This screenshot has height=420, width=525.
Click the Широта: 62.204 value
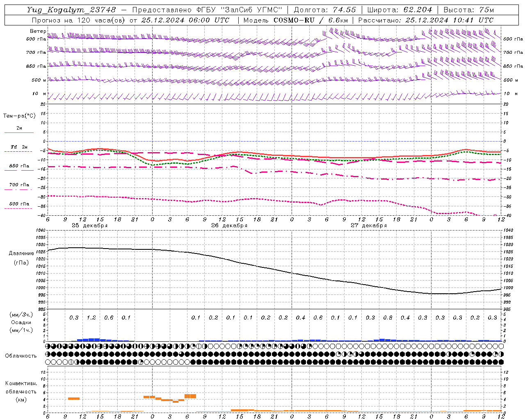[x=400, y=9]
